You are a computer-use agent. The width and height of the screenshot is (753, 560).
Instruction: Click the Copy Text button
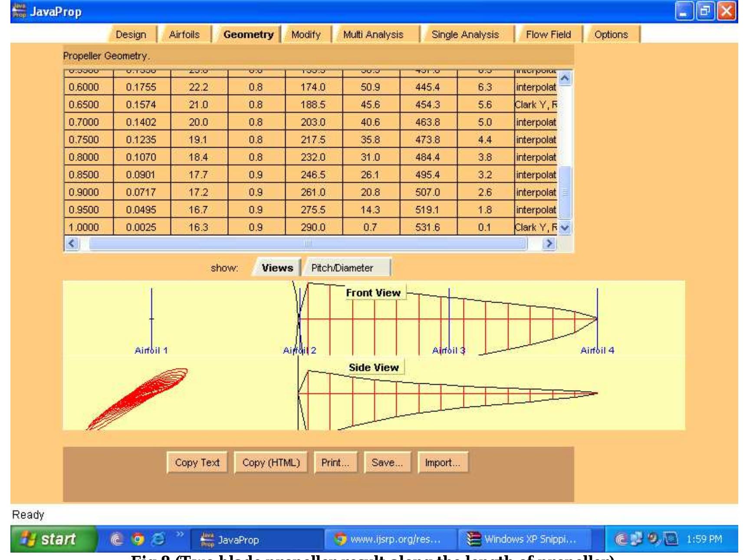click(197, 463)
